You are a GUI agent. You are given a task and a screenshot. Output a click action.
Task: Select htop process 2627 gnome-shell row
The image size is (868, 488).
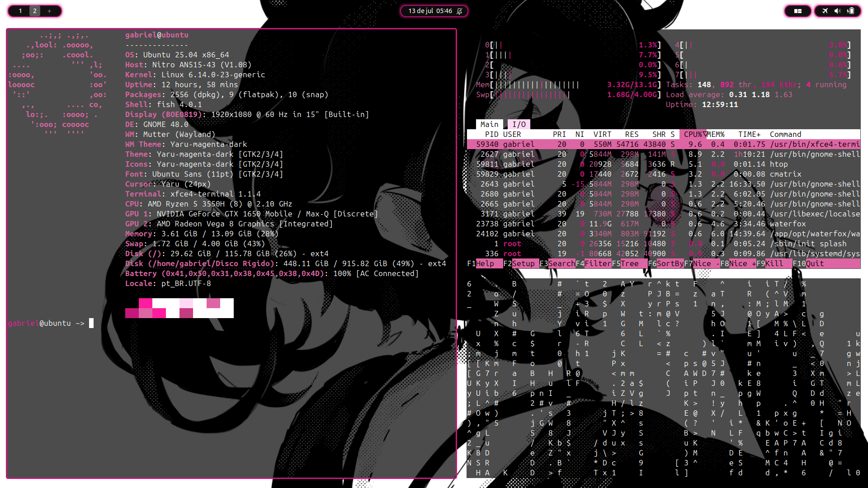pyautogui.click(x=663, y=154)
